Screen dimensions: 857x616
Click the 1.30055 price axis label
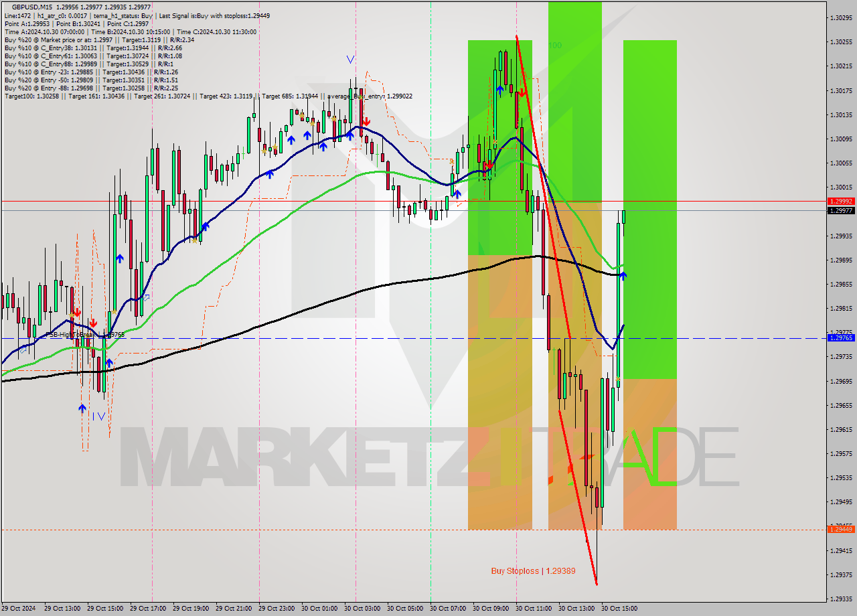click(841, 163)
